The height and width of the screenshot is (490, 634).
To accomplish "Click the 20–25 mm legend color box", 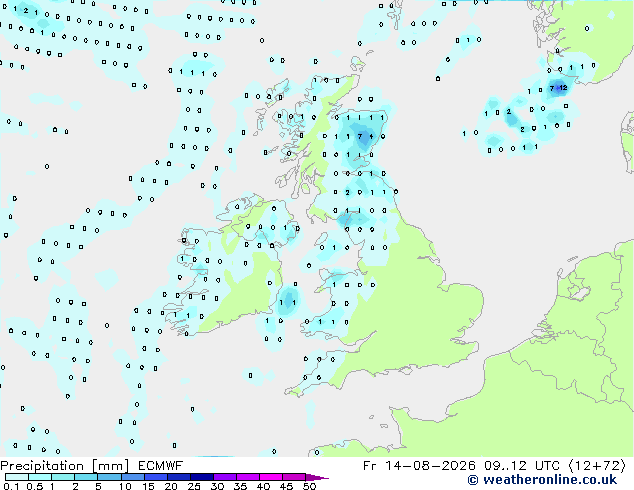I will 178,477.
